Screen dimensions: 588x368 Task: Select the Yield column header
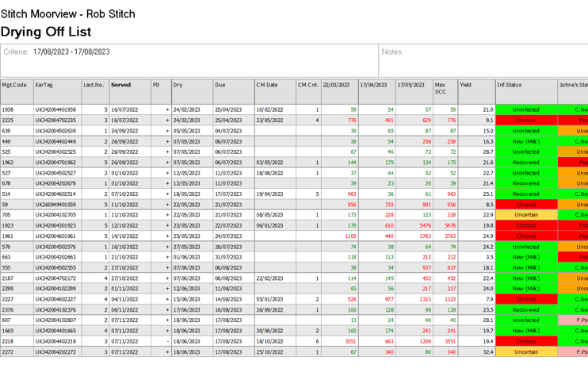[x=466, y=85]
